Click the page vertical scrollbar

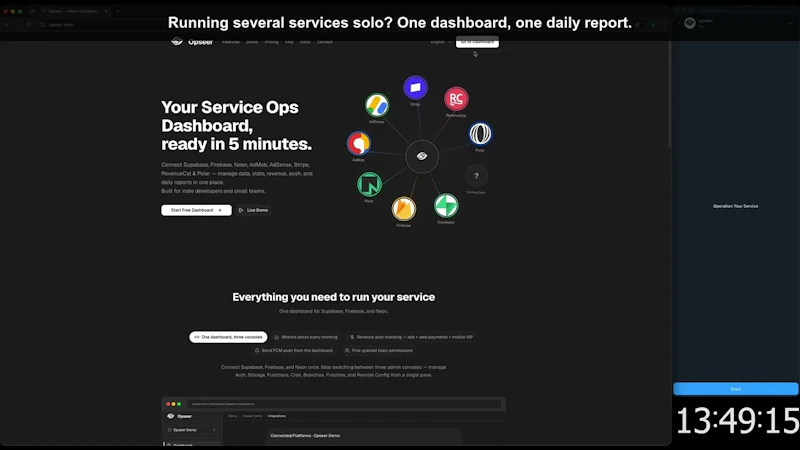(x=669, y=94)
